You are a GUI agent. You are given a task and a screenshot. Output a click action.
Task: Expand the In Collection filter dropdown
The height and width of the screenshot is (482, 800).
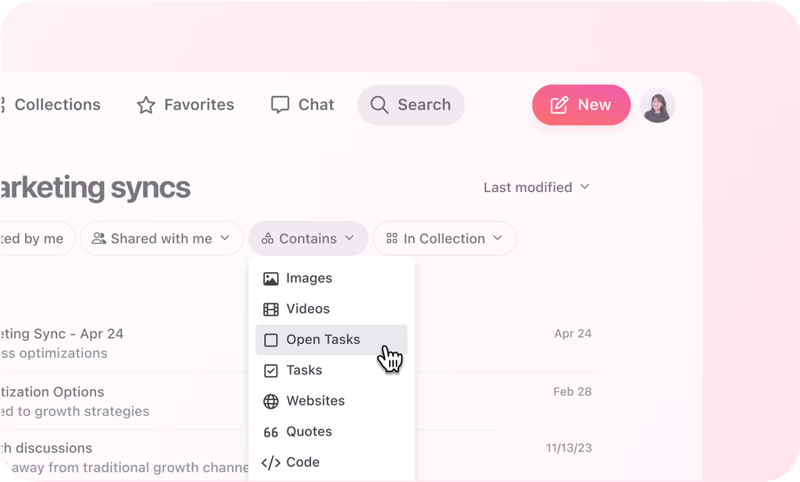pos(444,238)
